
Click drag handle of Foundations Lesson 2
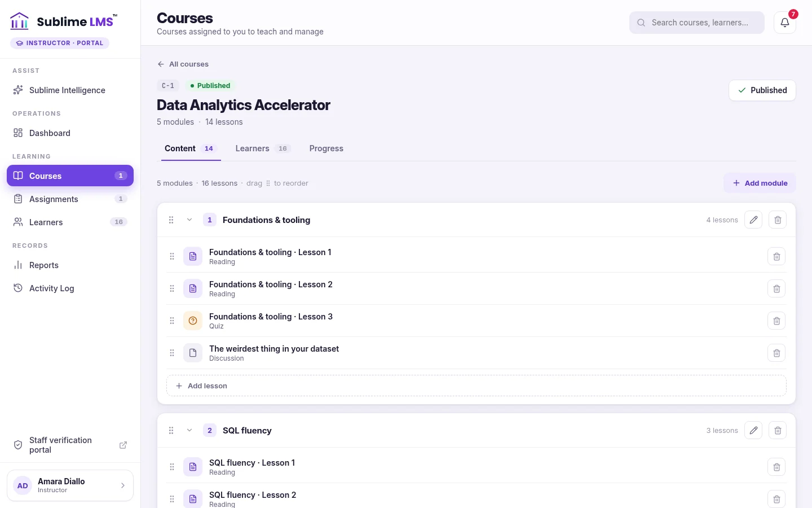[172, 289]
